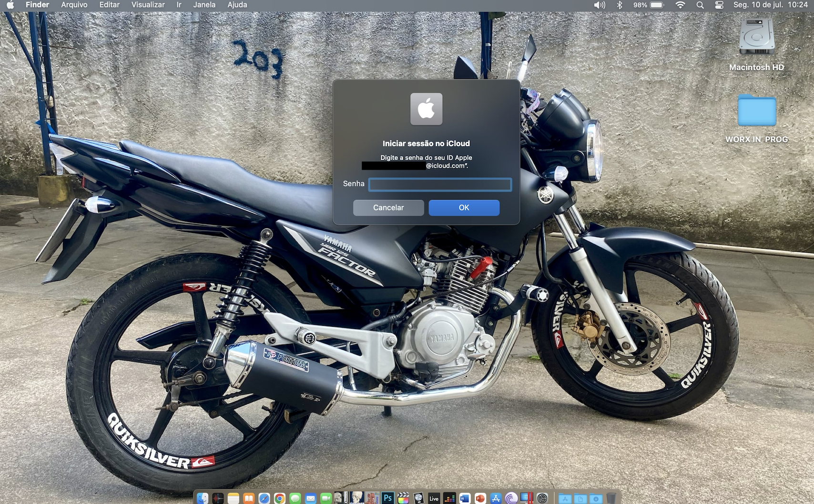Launch Google Chrome from the dock

point(280,498)
